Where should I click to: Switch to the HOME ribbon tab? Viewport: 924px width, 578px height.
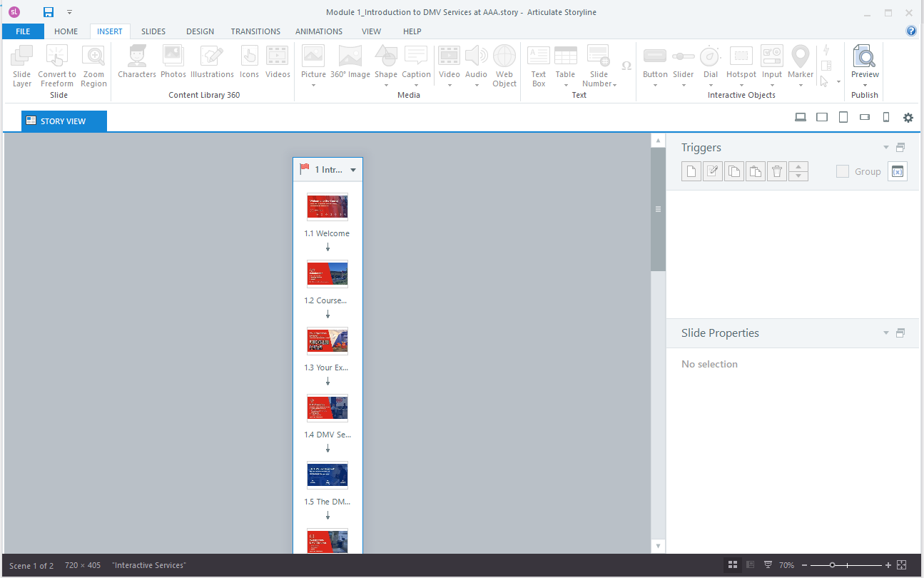tap(66, 31)
